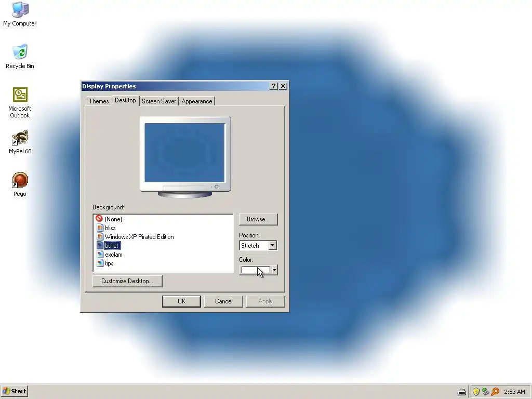This screenshot has height=399, width=532.
Task: Click the Browse... button
Action: [x=258, y=219]
